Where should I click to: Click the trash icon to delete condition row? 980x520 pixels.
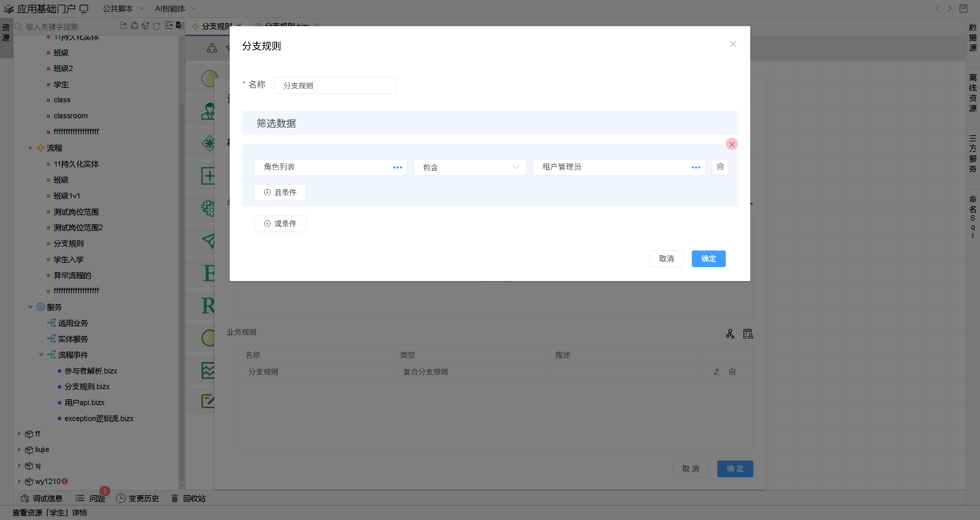tap(720, 167)
